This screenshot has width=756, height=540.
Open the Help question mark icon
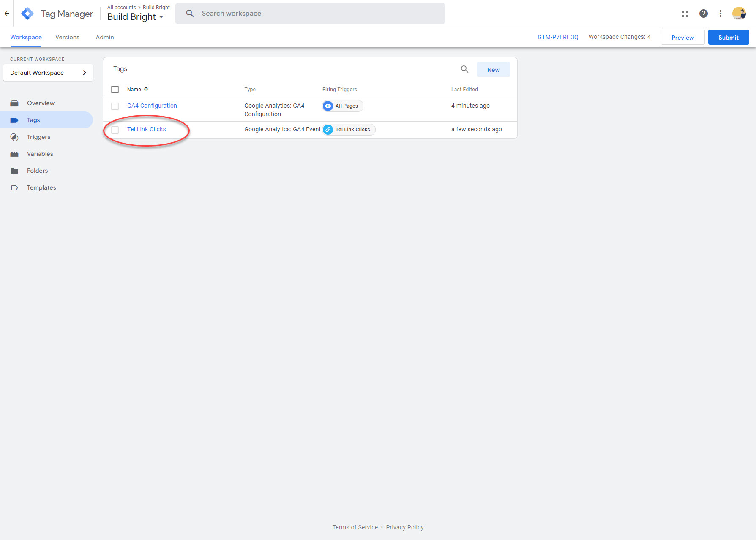tap(704, 14)
